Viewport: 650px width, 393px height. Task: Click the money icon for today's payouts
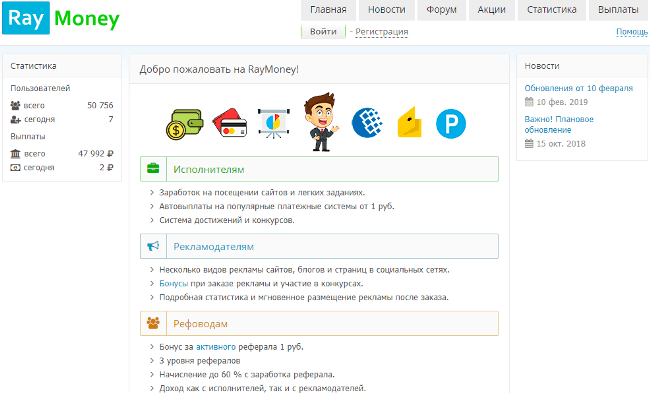(15, 167)
